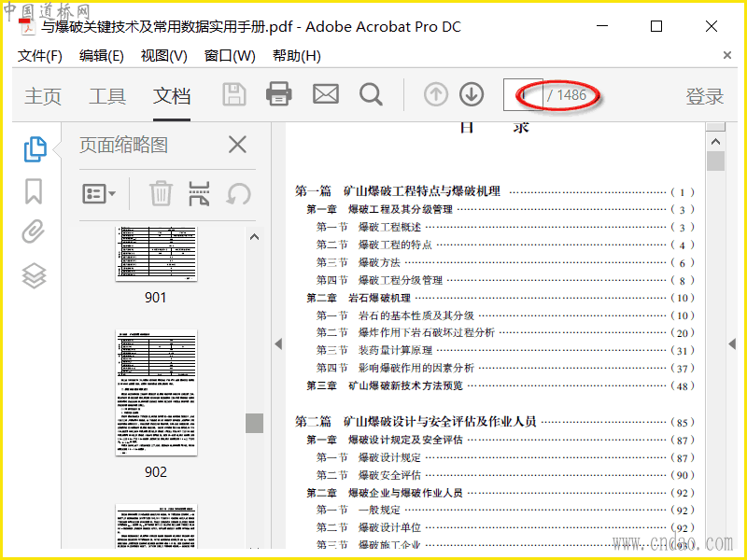Collapse navigation pane with left triangle
747x560 pixels.
pyautogui.click(x=278, y=343)
